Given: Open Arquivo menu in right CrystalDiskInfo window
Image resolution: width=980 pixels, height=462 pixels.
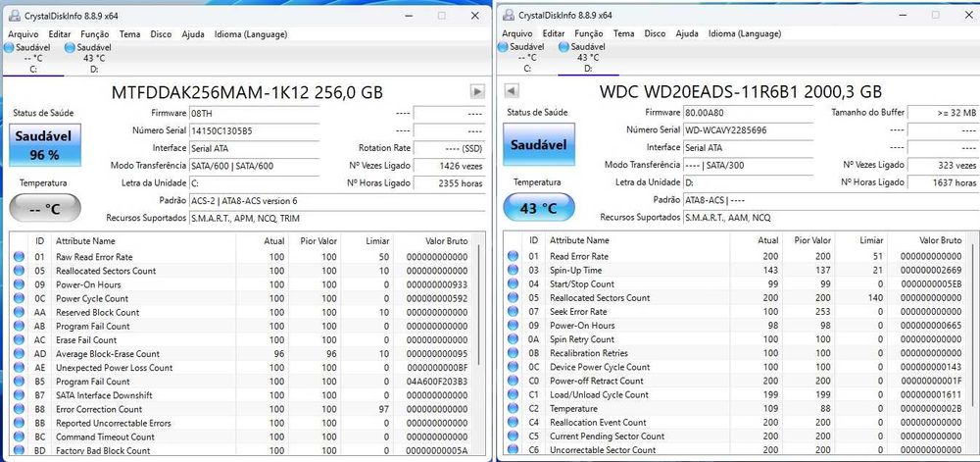Looking at the screenshot, I should [517, 33].
